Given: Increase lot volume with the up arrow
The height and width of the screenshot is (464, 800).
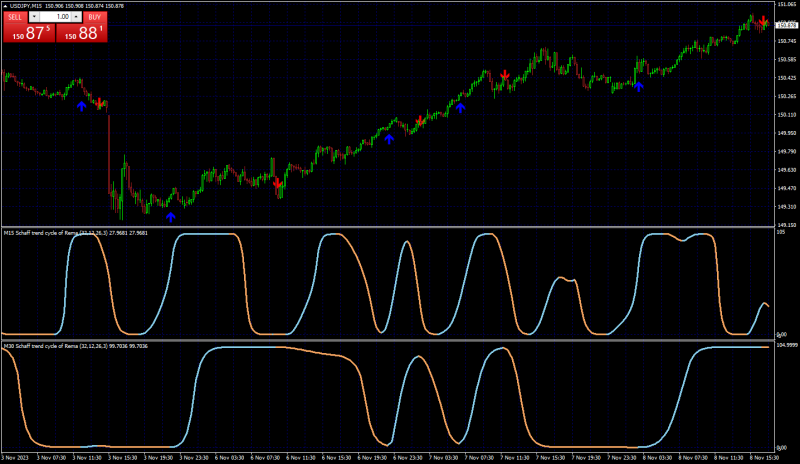Looking at the screenshot, I should point(76,17).
